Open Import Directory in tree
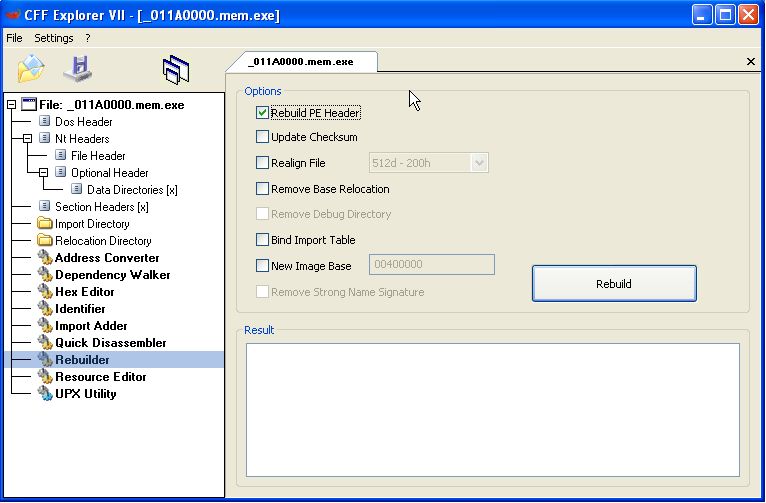The width and height of the screenshot is (766, 503). click(x=92, y=224)
